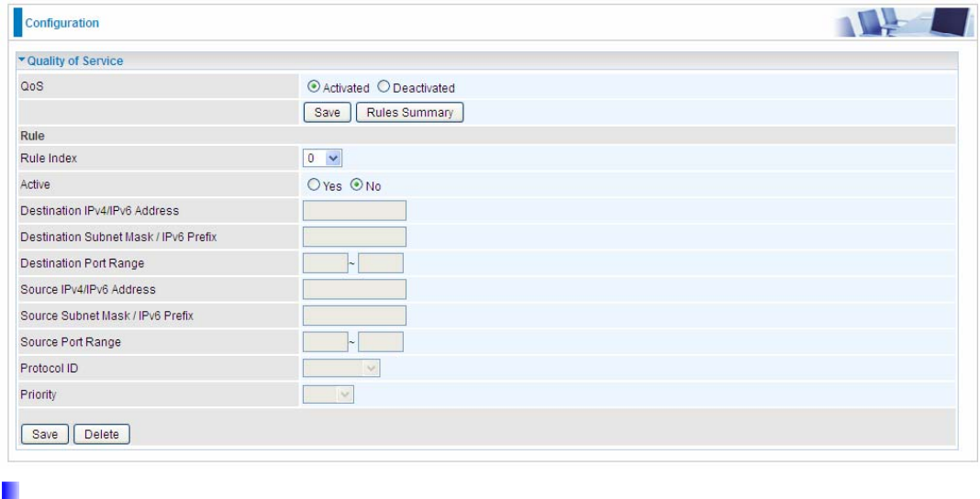This screenshot has height=499, width=980.
Task: Click the Source Port Range label
Action: pos(71,342)
